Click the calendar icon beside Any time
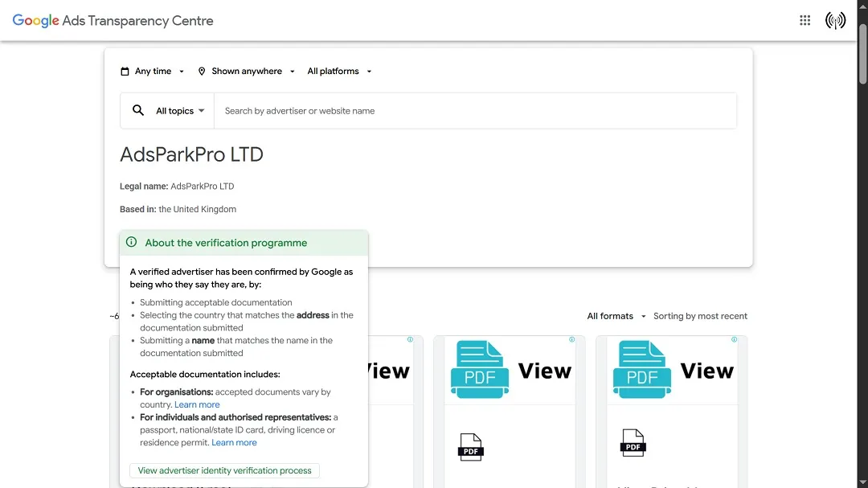 (125, 72)
